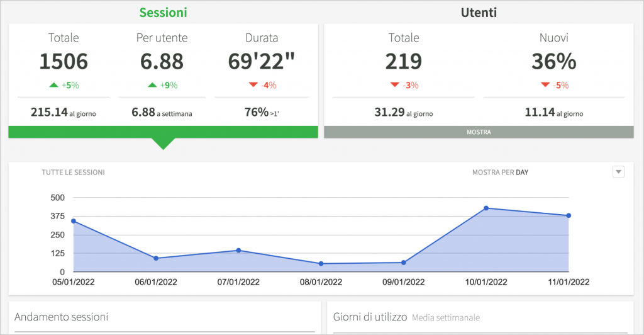The height and width of the screenshot is (335, 644).
Task: Click the chart data point for 10/01/2022
Action: 486,208
